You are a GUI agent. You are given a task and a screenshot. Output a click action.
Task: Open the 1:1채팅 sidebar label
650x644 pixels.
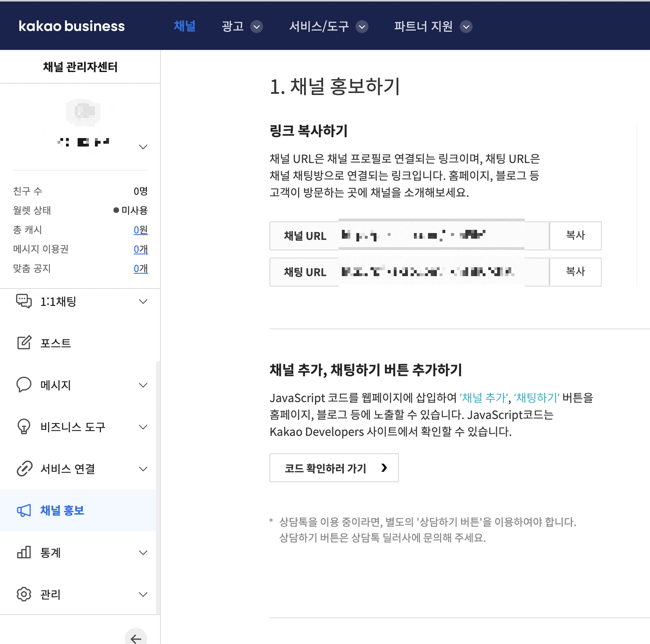[x=58, y=301]
